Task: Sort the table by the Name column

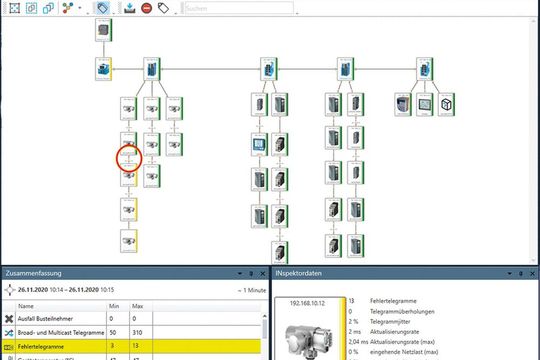Action: coord(61,306)
